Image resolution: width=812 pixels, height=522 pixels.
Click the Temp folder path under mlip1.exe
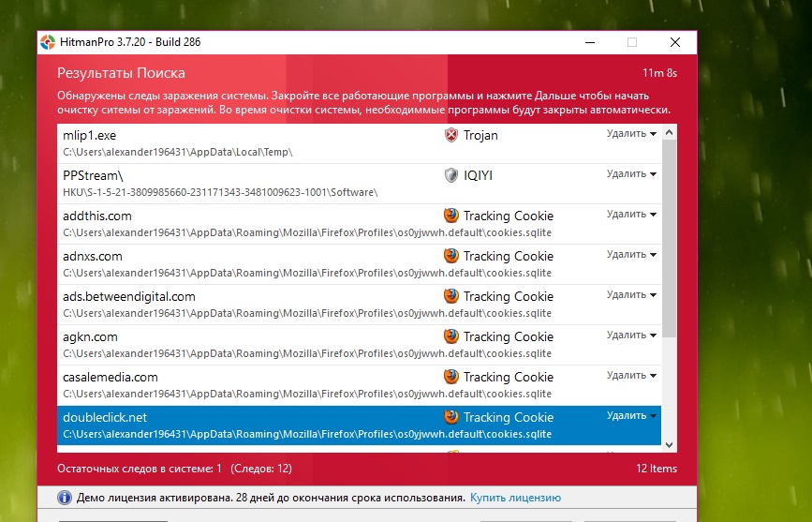pos(178,153)
